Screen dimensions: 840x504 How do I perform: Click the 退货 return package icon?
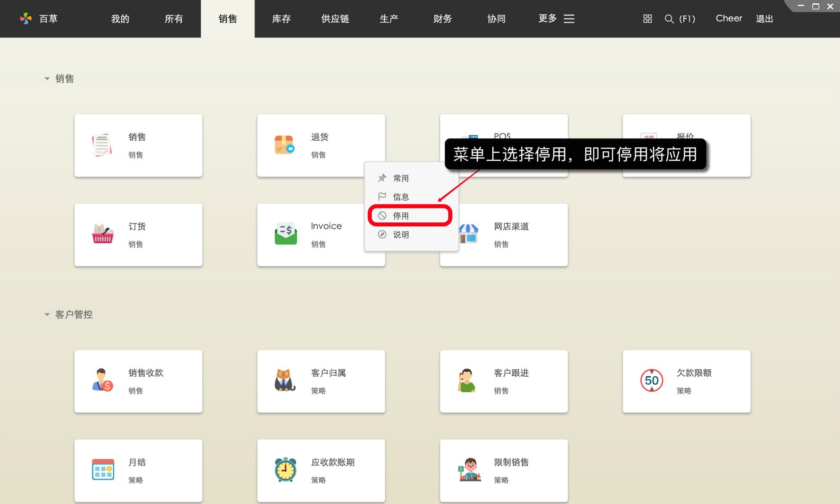click(x=285, y=145)
